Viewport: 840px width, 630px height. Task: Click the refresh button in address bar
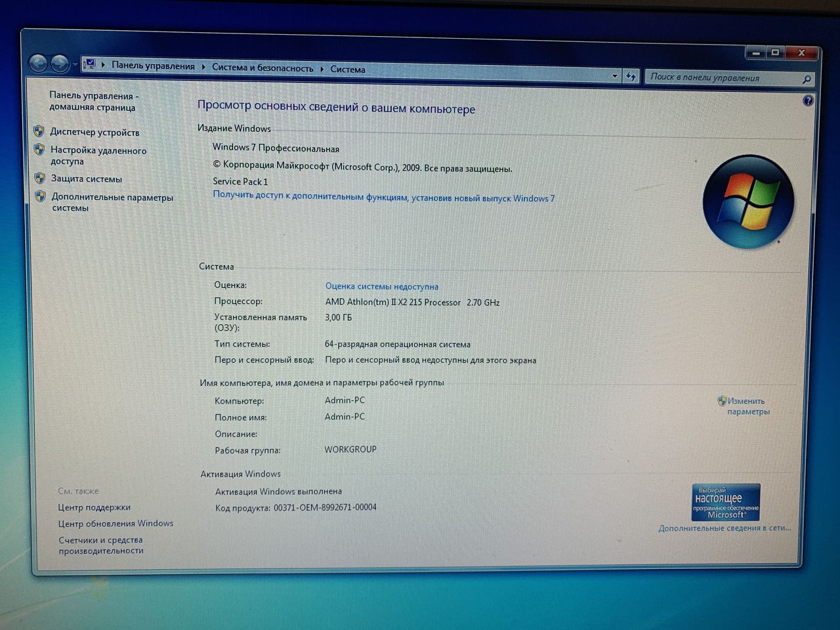tap(631, 77)
